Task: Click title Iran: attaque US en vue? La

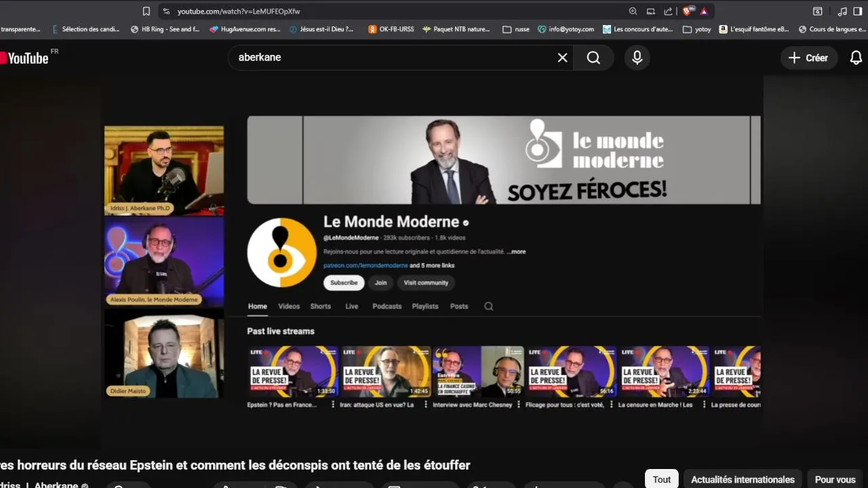Action: pos(376,405)
